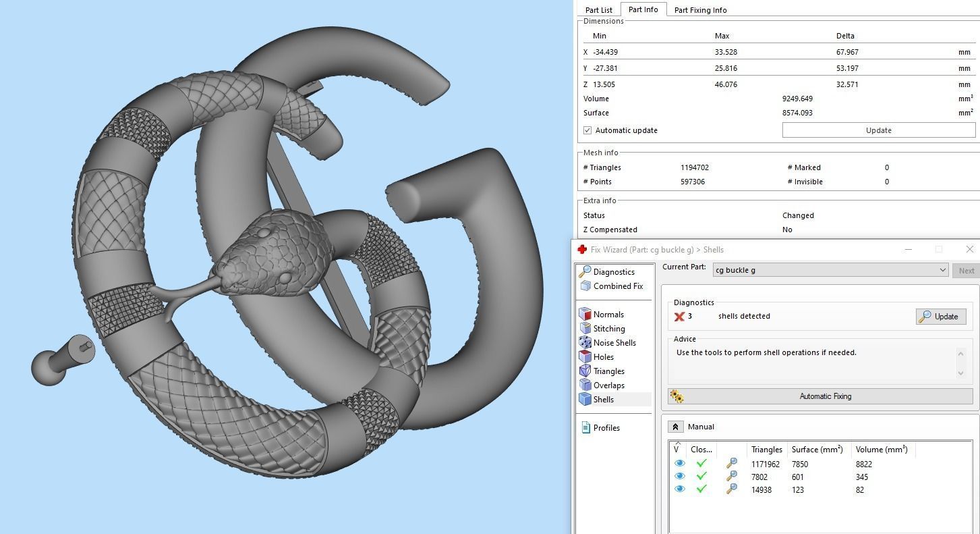Click the Y Min value -27.381

(x=605, y=68)
